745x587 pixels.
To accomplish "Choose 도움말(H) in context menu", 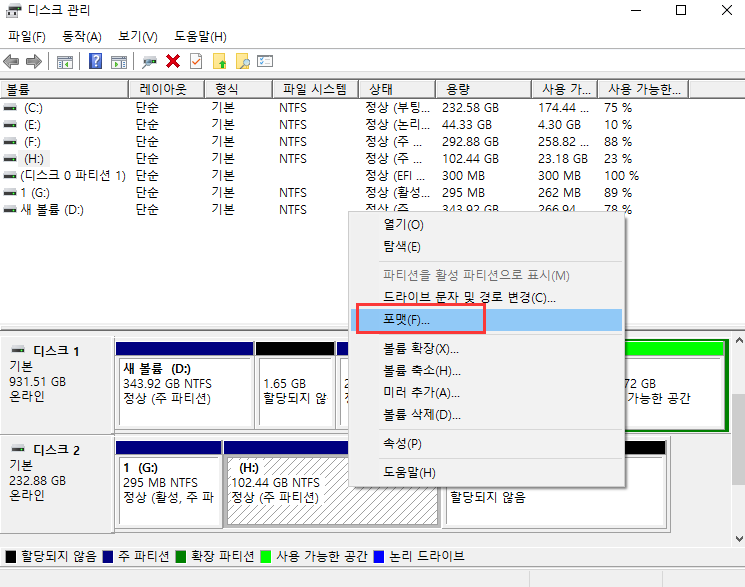I will pos(487,473).
